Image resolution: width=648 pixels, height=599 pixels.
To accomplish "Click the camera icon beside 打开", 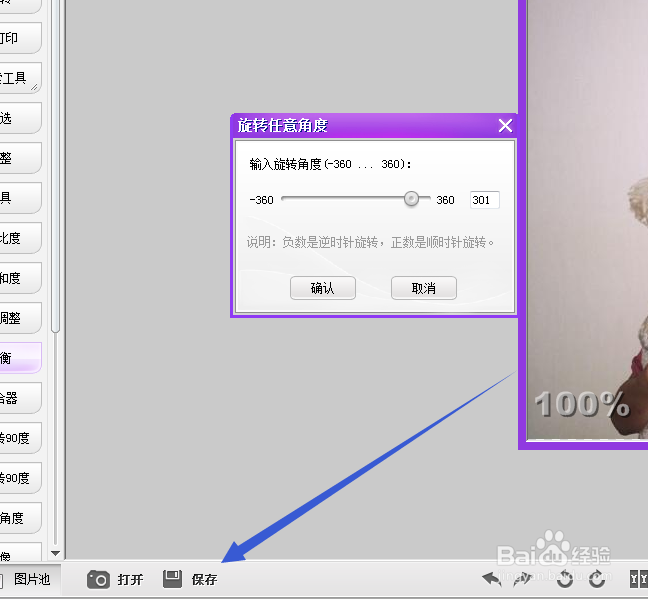I will point(98,579).
